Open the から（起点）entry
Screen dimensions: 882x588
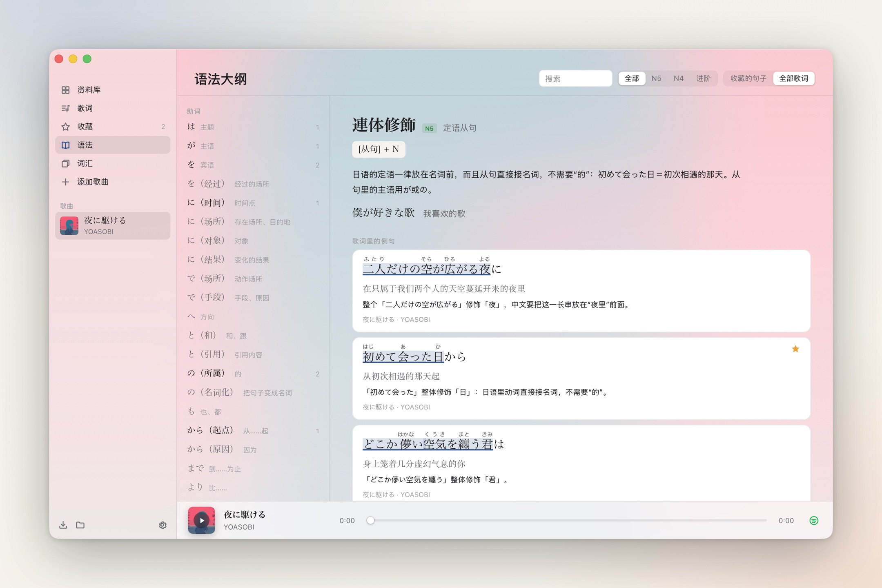click(x=253, y=430)
